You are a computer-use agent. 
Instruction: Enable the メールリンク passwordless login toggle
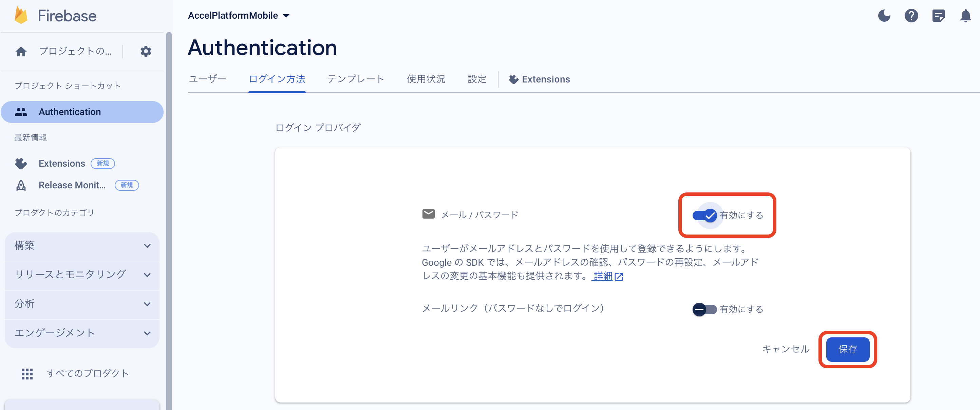pyautogui.click(x=704, y=309)
